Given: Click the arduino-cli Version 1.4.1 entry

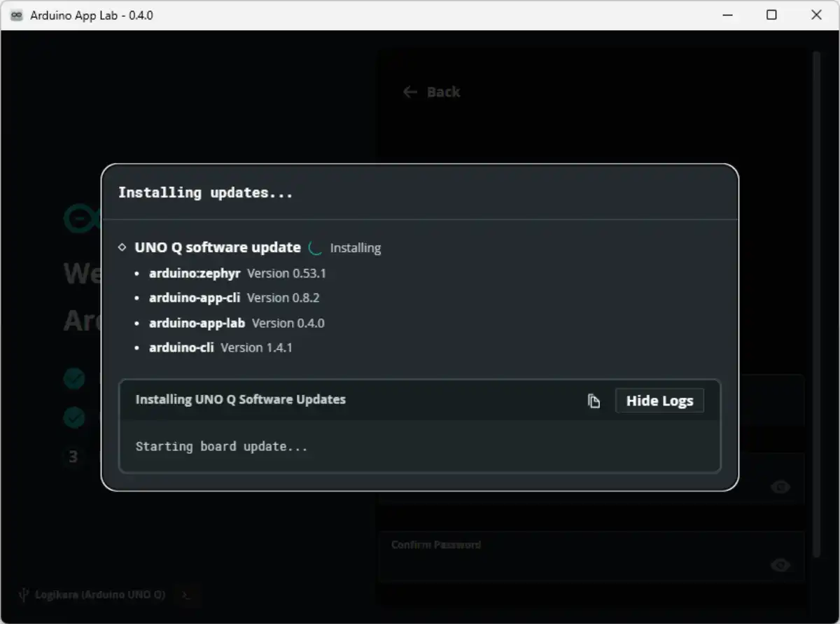Looking at the screenshot, I should (220, 347).
